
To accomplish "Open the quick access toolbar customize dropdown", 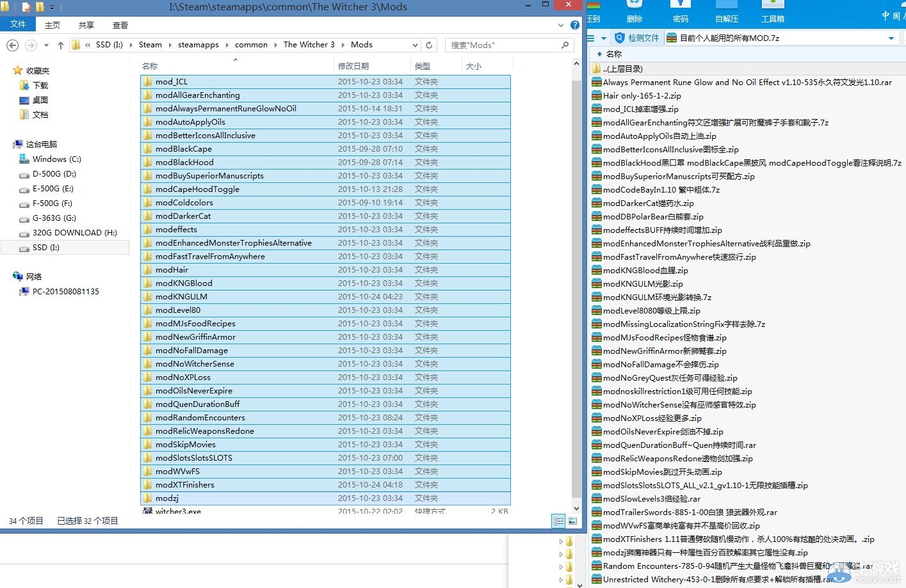I will 53,8.
